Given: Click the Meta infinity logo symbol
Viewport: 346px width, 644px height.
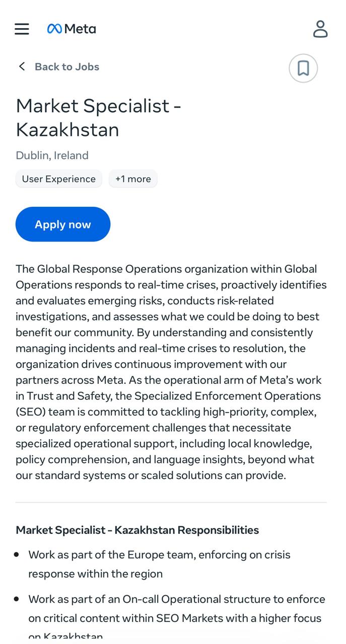Looking at the screenshot, I should point(54,29).
